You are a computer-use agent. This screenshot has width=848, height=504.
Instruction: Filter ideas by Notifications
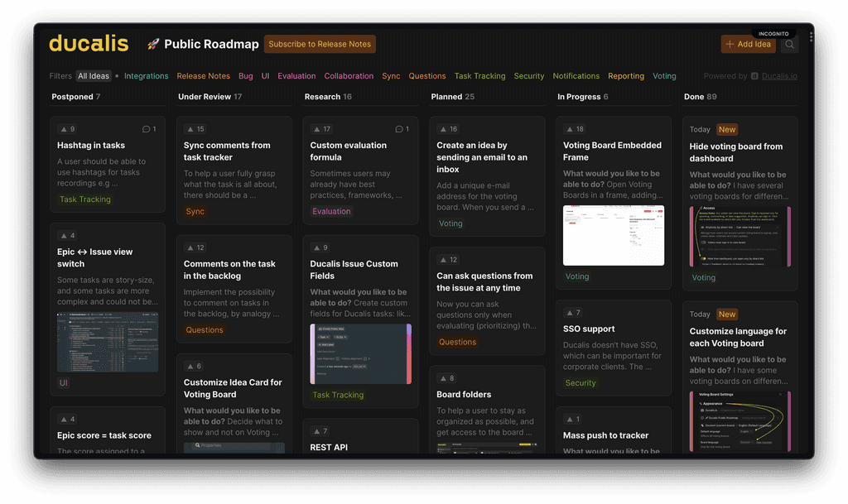pos(576,76)
